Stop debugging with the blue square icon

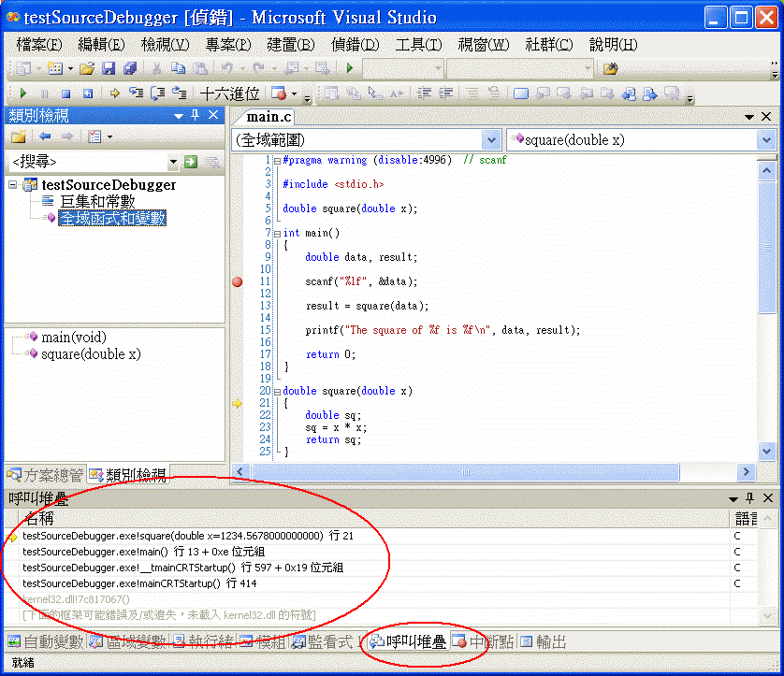[x=66, y=93]
